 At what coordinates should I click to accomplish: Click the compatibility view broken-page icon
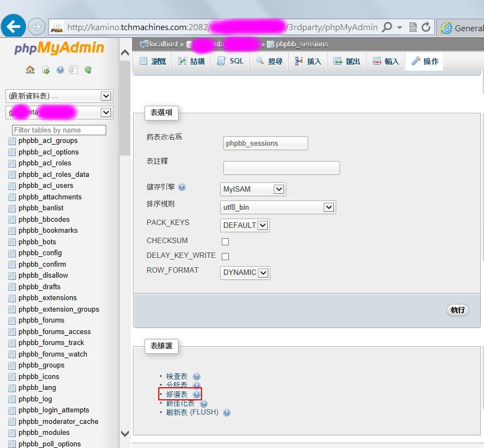413,27
